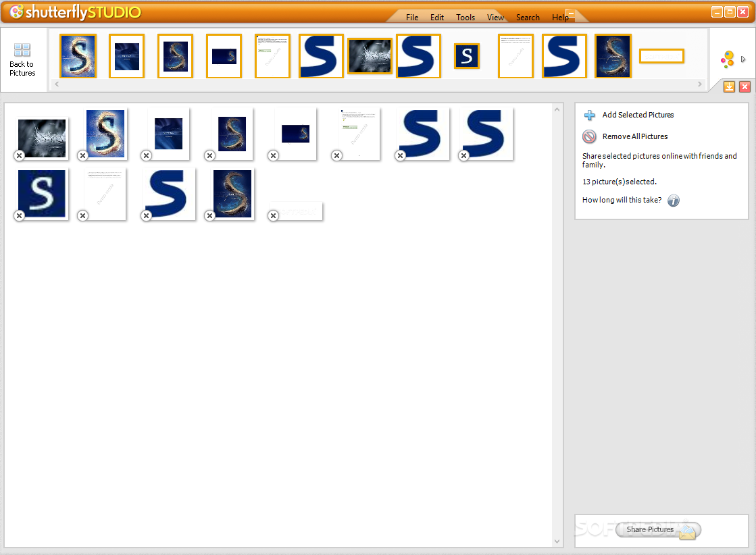Expand the arrow beside the colorful dots
The width and height of the screenshot is (756, 555).
743,59
